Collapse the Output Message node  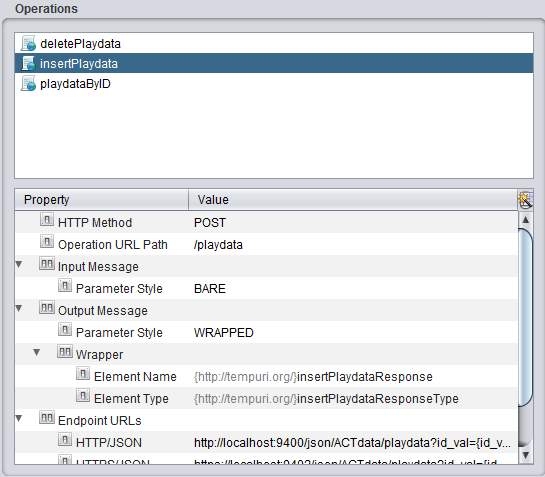click(19, 309)
